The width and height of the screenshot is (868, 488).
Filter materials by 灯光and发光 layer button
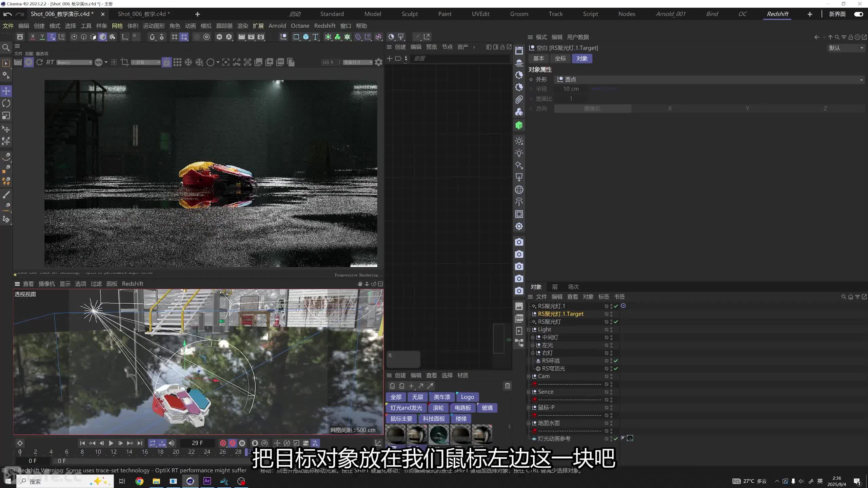406,408
